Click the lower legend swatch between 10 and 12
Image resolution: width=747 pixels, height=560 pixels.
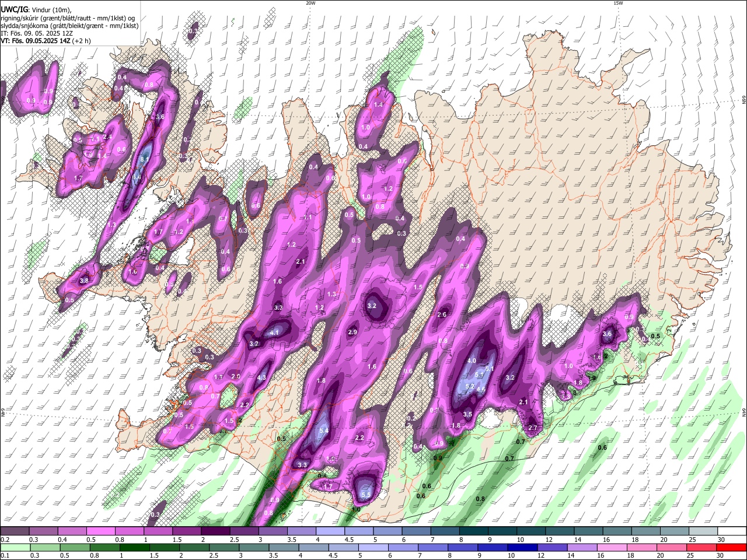pos(522,547)
